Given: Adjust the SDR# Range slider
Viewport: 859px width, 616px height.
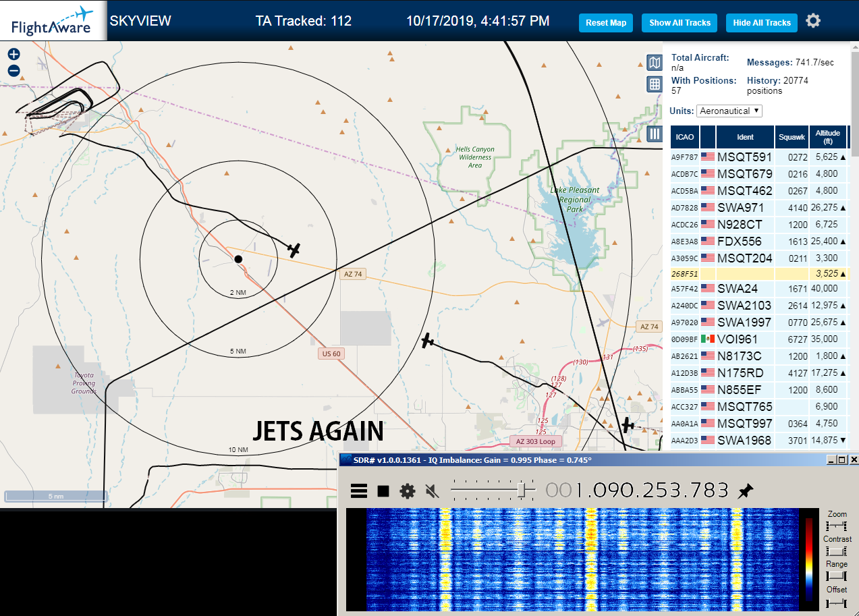Looking at the screenshot, I should pos(836,576).
